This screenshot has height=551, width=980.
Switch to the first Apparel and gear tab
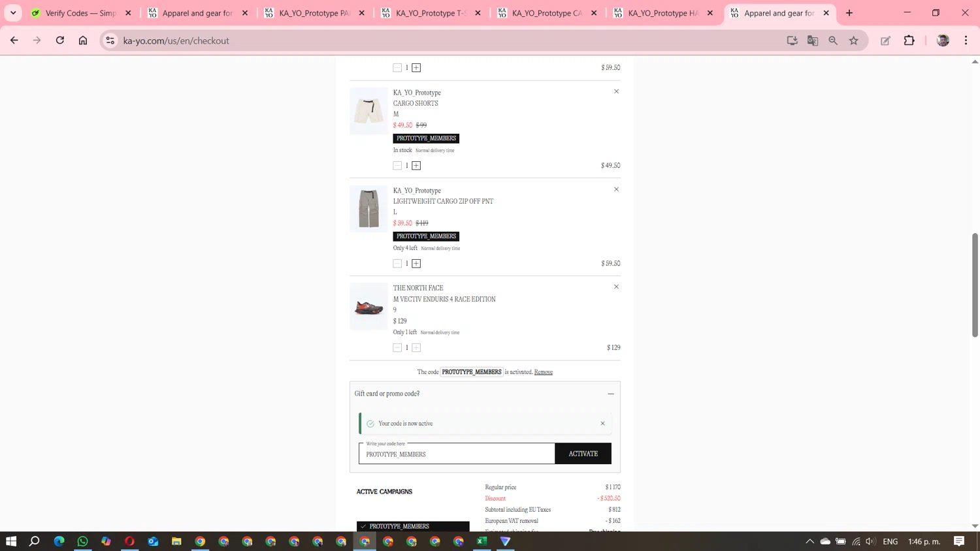(198, 13)
